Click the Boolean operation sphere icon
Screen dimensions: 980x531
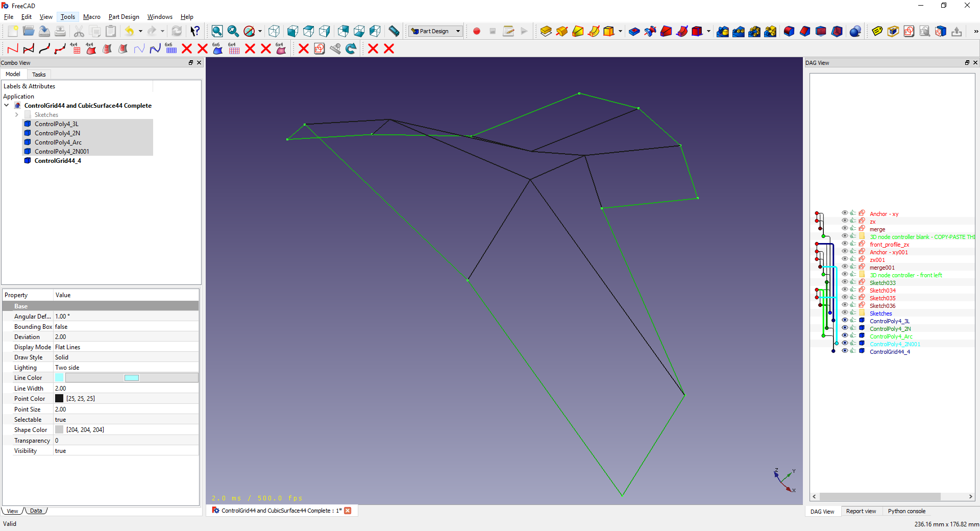pyautogui.click(x=855, y=31)
